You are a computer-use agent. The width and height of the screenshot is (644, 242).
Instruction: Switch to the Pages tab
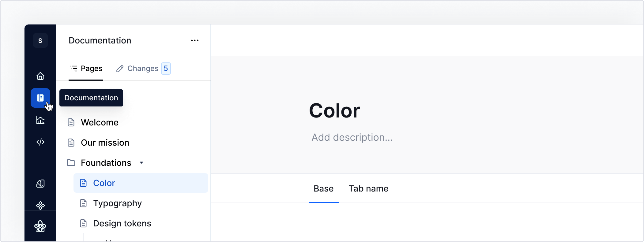pyautogui.click(x=86, y=69)
